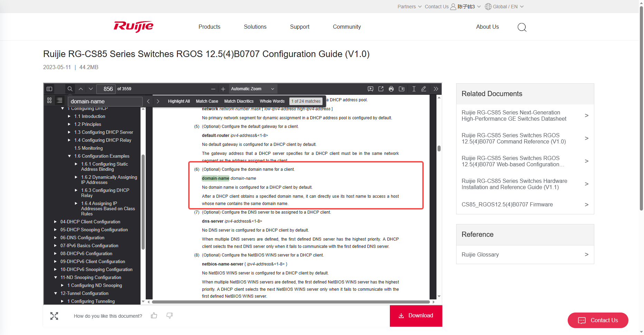This screenshot has width=644, height=335.
Task: Open site search magnifier icon
Action: [522, 27]
